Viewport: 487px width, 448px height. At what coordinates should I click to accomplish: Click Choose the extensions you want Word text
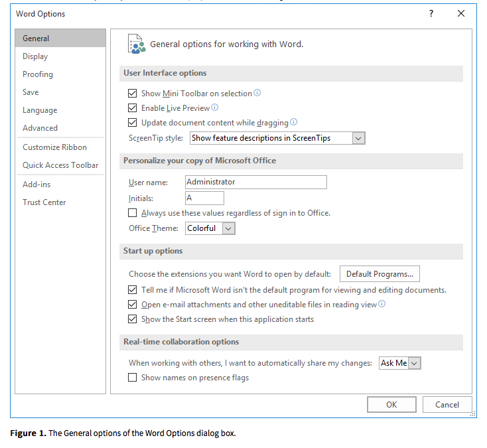[x=230, y=274]
